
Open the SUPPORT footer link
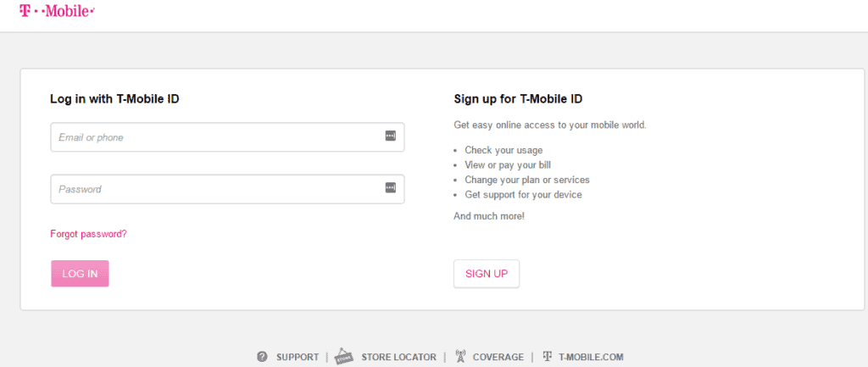(298, 357)
